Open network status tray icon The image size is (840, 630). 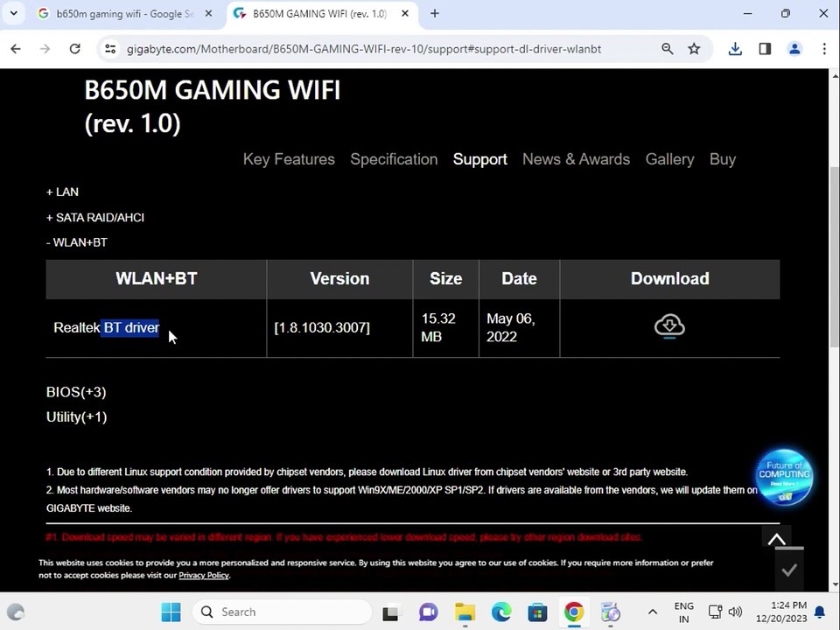(715, 612)
